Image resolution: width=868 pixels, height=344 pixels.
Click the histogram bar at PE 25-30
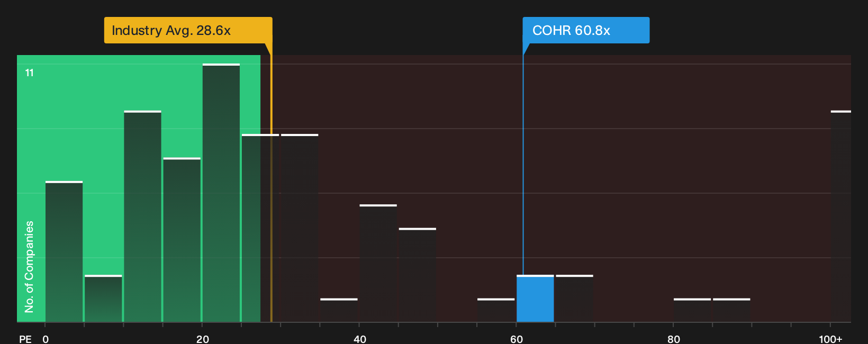click(x=260, y=228)
